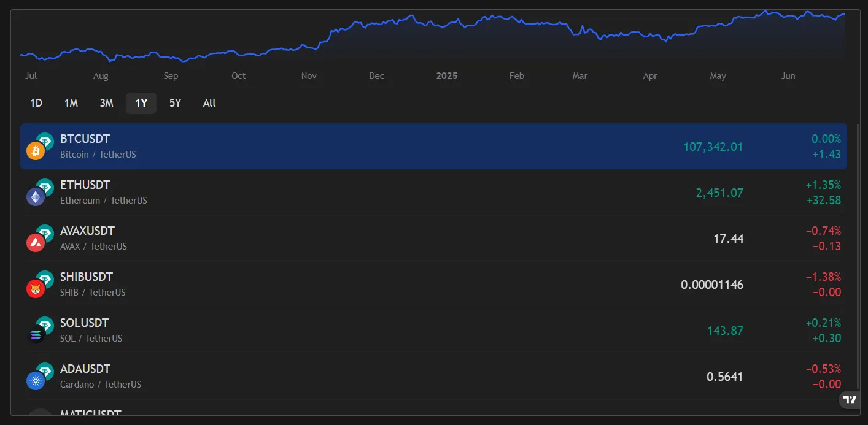The image size is (868, 425).
Task: Select the 1M time range
Action: (71, 103)
